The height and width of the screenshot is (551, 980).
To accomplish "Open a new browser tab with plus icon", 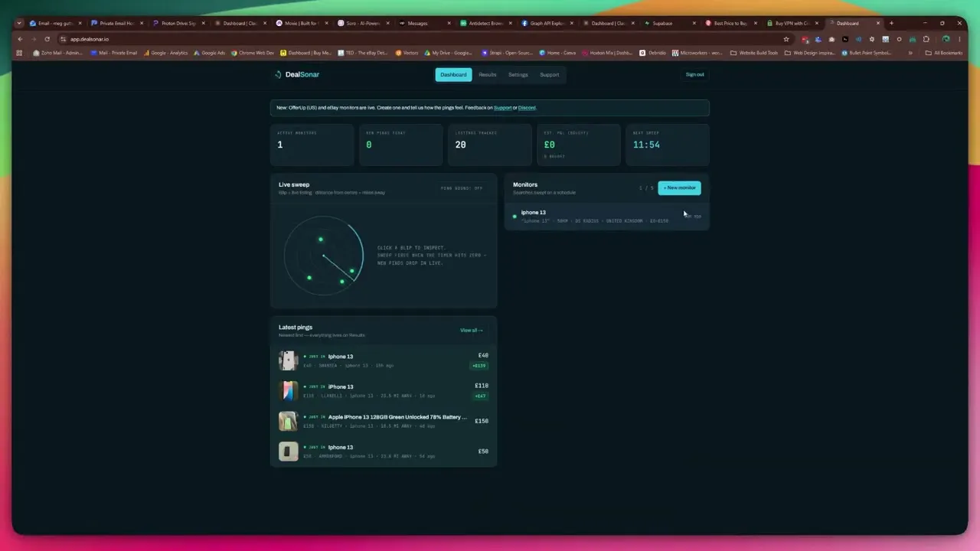I will point(891,23).
